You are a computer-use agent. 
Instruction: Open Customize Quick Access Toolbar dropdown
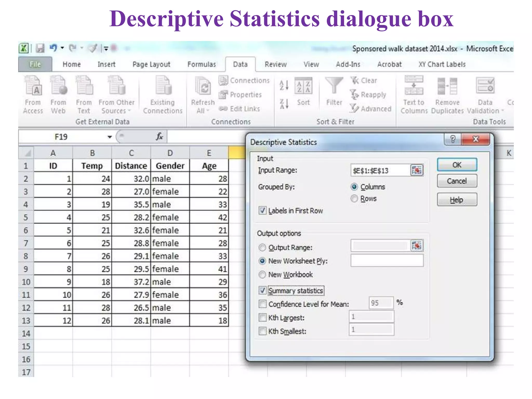click(106, 48)
